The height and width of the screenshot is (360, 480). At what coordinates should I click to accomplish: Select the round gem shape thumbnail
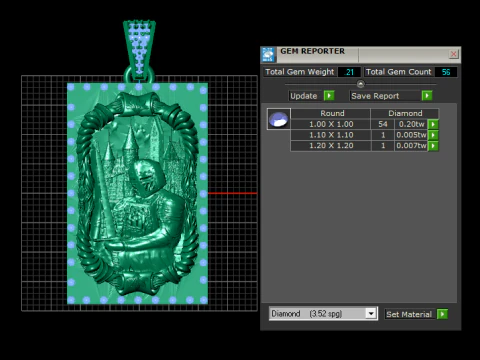(x=279, y=119)
